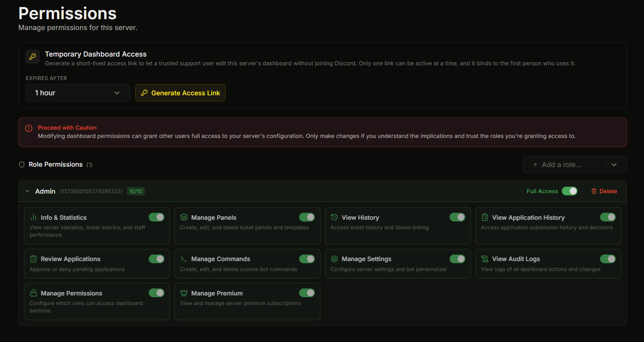Toggle the Manage Commands switch
Viewport: 644px width, 342px height.
(307, 259)
